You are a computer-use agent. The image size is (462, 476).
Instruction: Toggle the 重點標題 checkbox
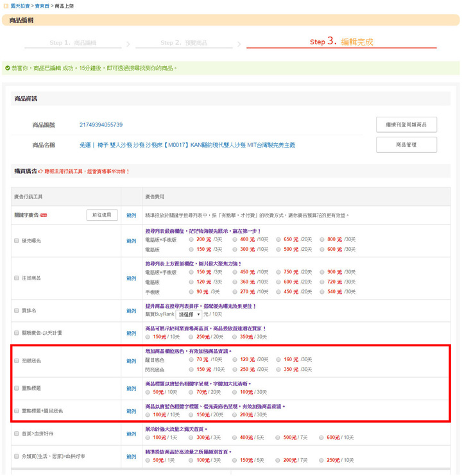pyautogui.click(x=17, y=388)
